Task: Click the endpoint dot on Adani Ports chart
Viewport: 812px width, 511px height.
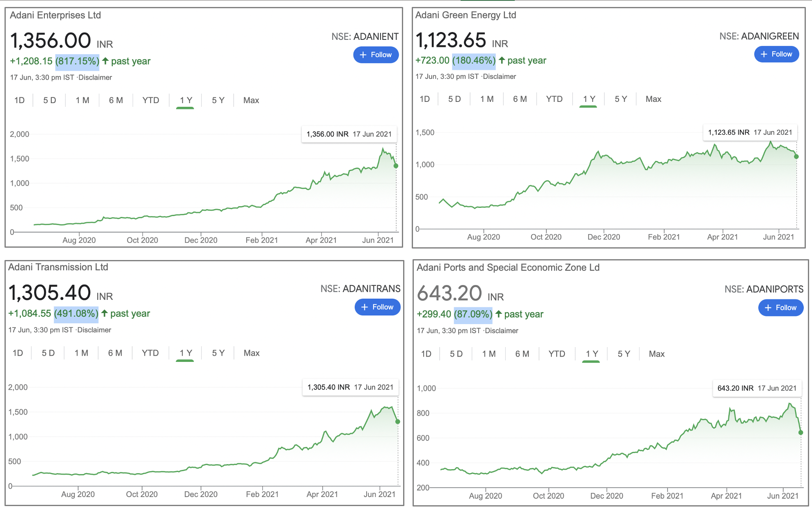Action: pos(801,433)
